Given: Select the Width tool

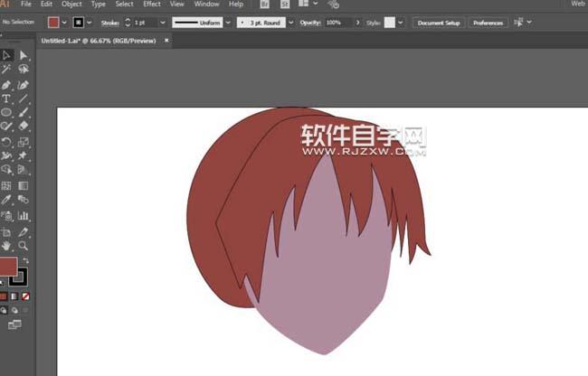Looking at the screenshot, I should [x=6, y=155].
